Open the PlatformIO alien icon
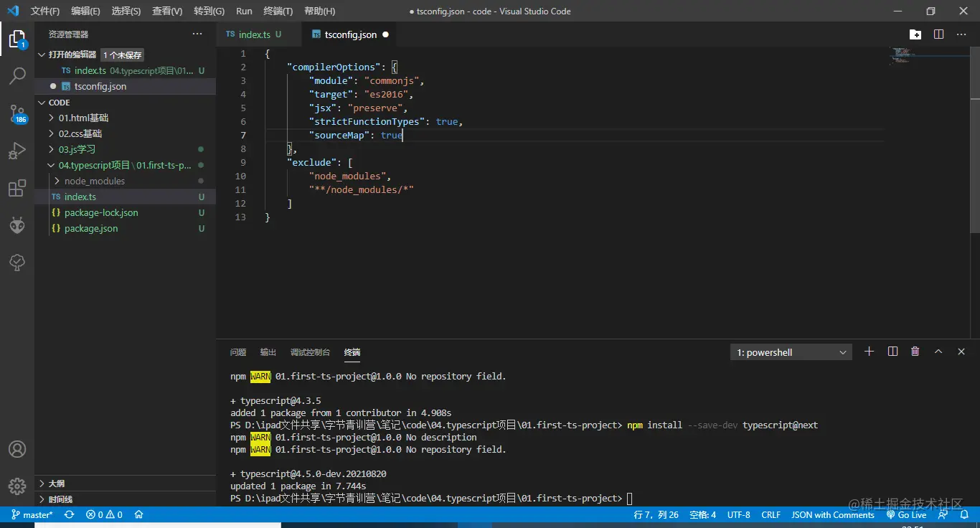The width and height of the screenshot is (980, 528). click(x=17, y=226)
